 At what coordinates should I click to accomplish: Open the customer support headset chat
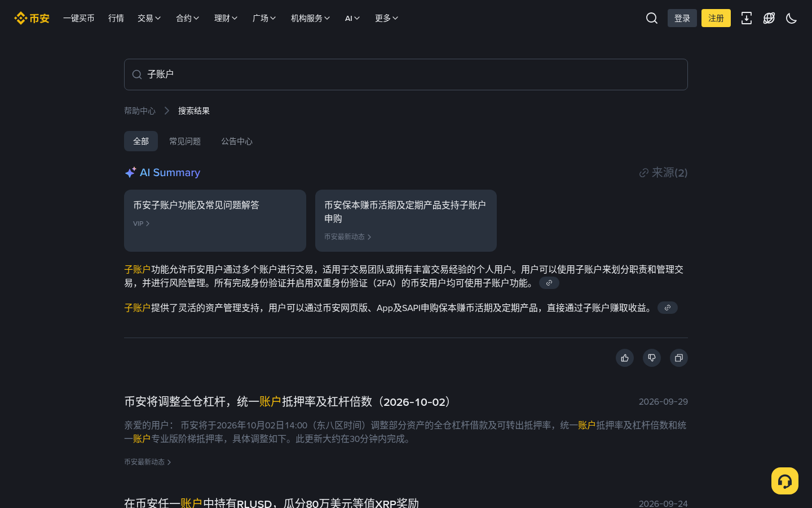pyautogui.click(x=785, y=481)
